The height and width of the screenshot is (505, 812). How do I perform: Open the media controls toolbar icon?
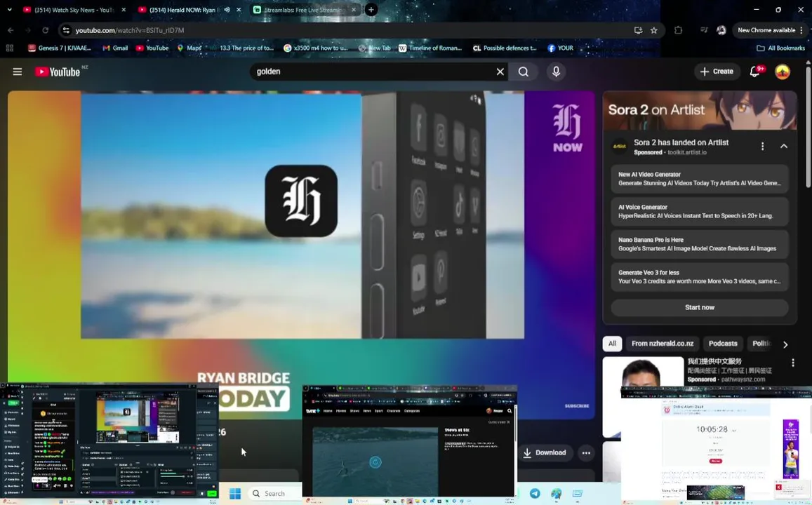coord(704,30)
